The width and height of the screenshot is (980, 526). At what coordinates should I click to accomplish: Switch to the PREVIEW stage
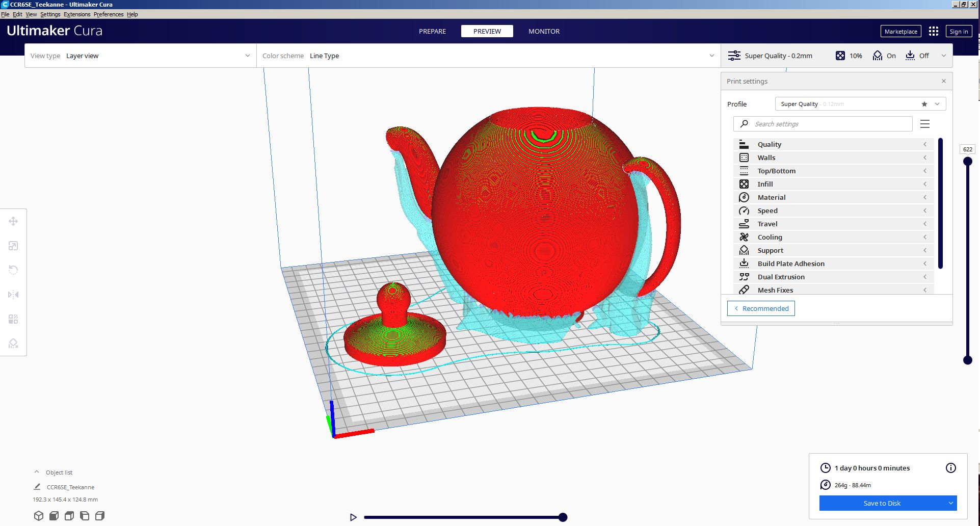(x=487, y=31)
